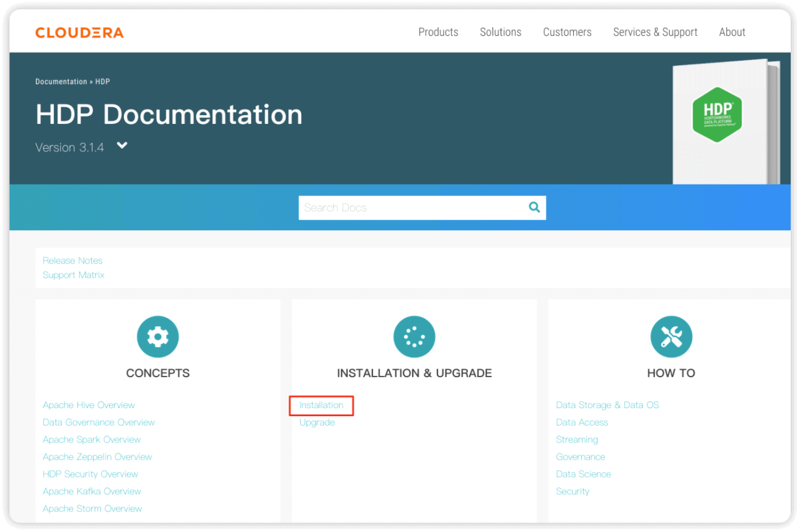Click the HOW TO heading
This screenshot has height=532, width=800.
[x=671, y=373]
